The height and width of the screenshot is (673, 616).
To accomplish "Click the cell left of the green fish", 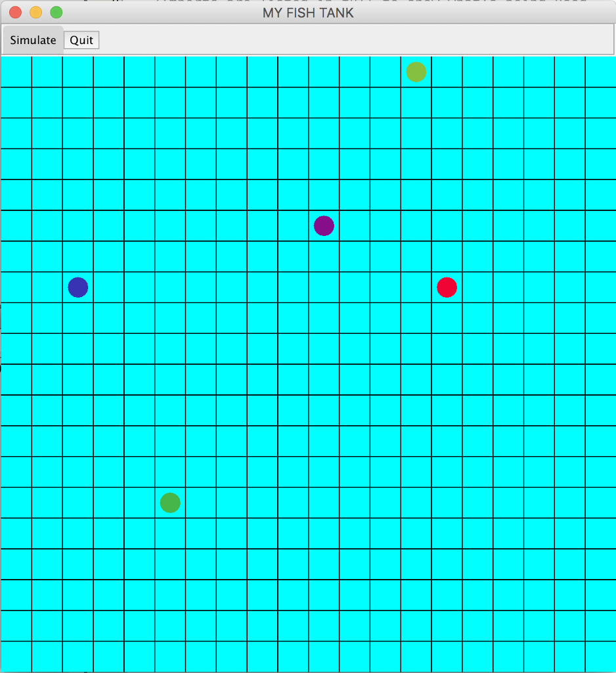I will coord(139,502).
